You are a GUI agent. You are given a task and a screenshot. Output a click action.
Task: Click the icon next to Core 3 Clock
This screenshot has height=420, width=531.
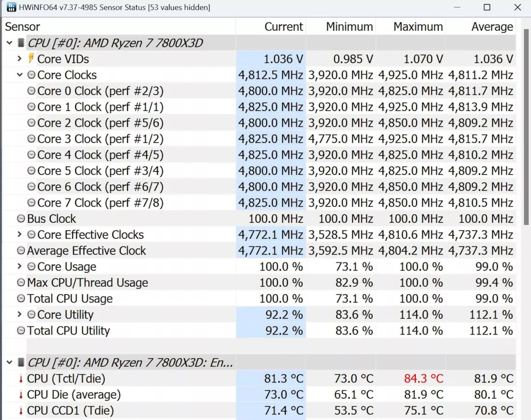tap(32, 139)
